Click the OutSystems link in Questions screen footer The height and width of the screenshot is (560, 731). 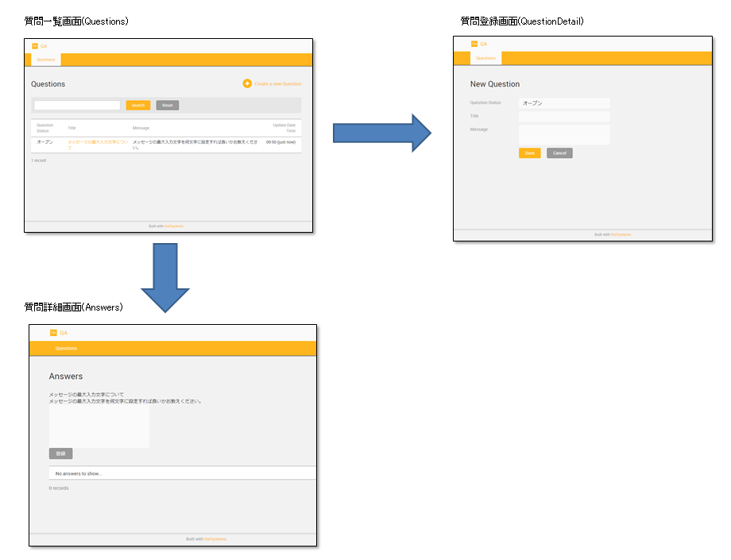pos(173,226)
